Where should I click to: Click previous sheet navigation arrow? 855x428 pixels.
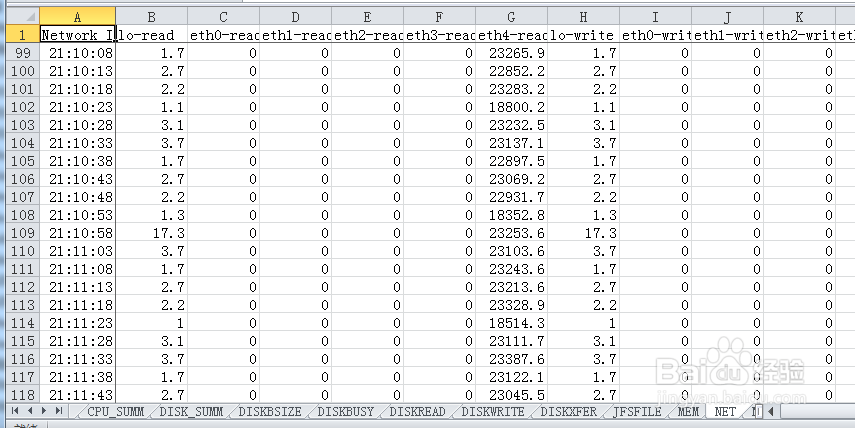point(30,411)
